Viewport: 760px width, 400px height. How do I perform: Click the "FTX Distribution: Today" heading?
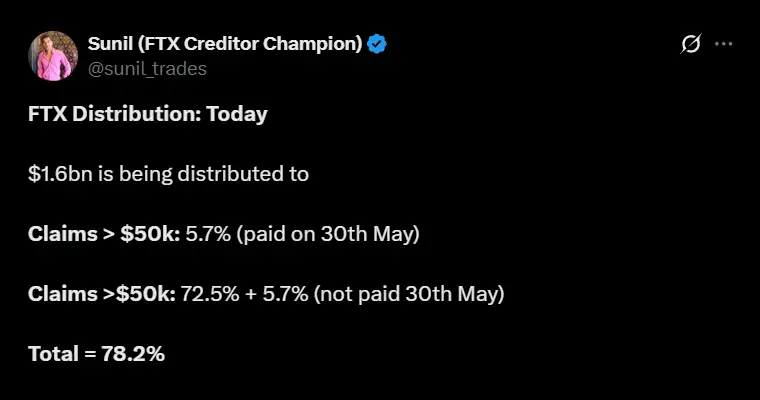click(148, 114)
